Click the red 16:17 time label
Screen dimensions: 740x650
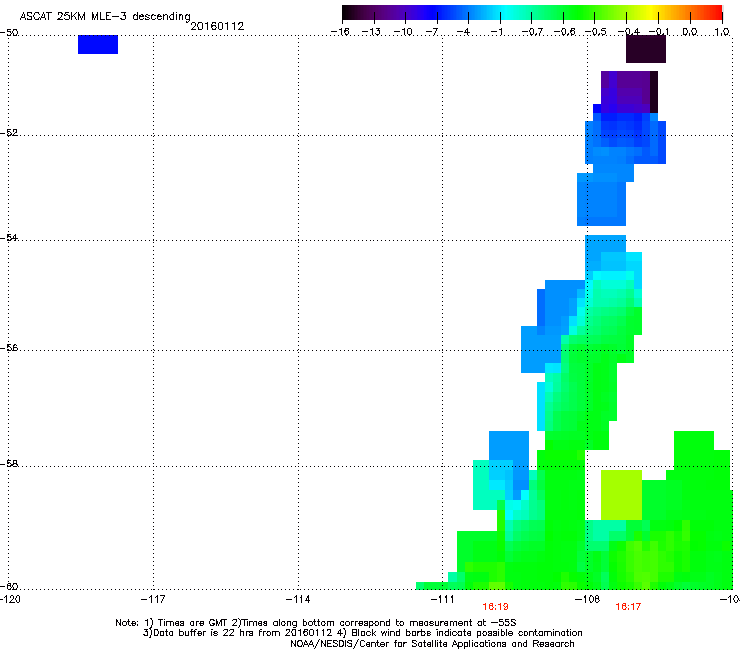point(628,607)
